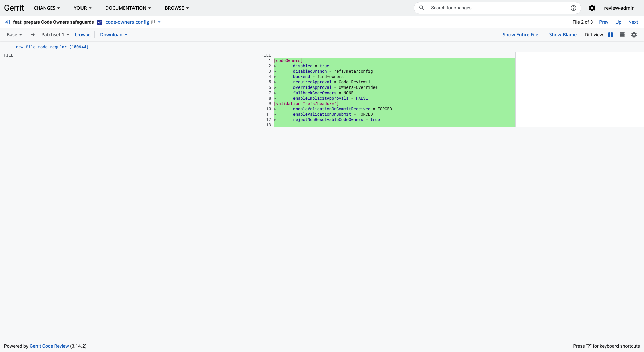
Task: Open the settings gear next to review-admin
Action: [592, 8]
